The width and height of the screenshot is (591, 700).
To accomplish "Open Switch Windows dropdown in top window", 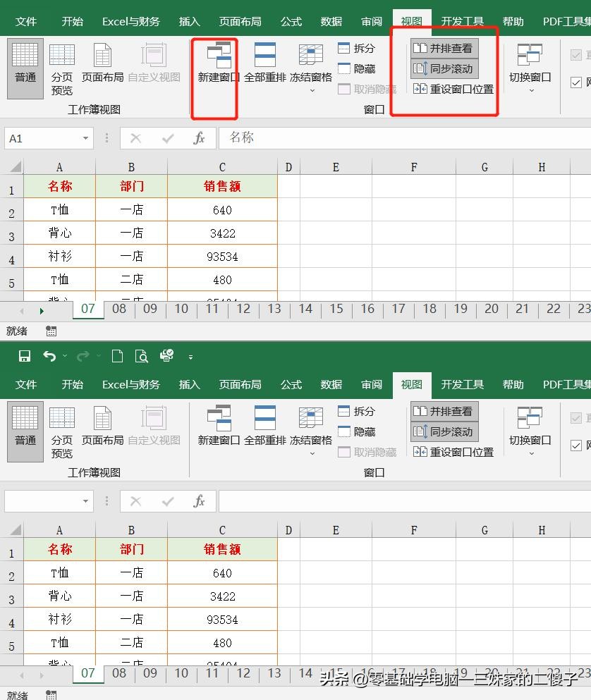I will [530, 68].
